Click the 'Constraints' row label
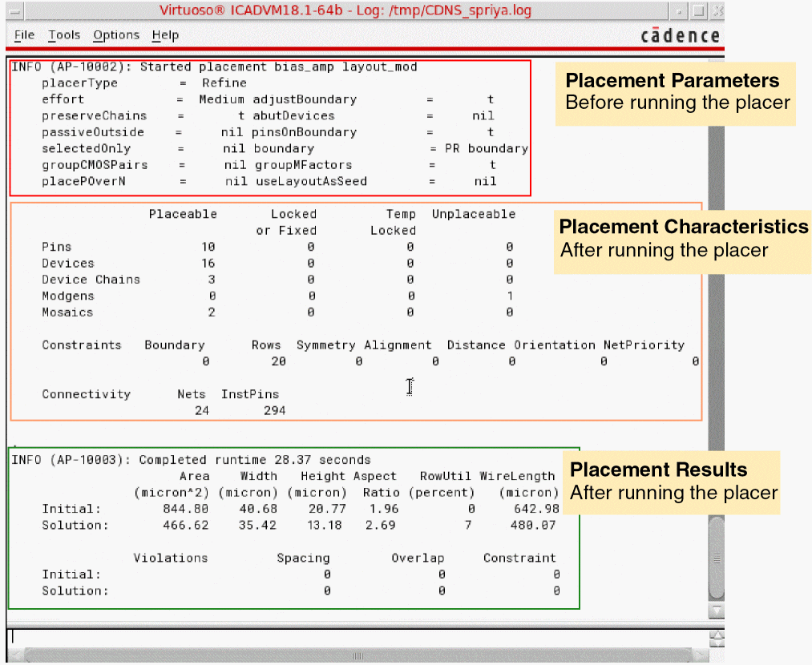This screenshot has width=812, height=665. pyautogui.click(x=81, y=345)
